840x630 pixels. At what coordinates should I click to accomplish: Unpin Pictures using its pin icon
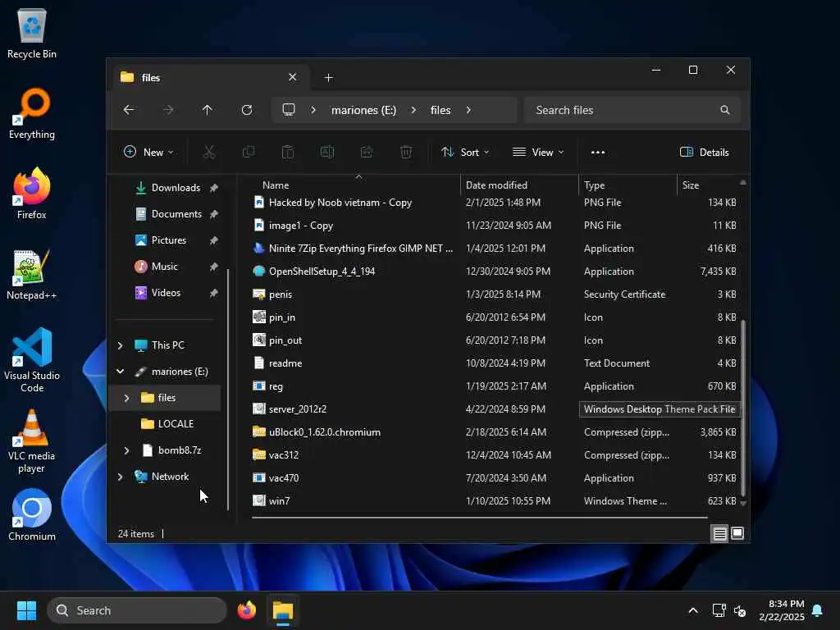pyautogui.click(x=214, y=240)
